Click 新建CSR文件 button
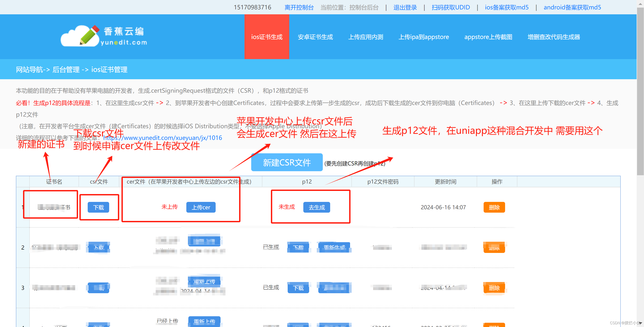 point(287,163)
